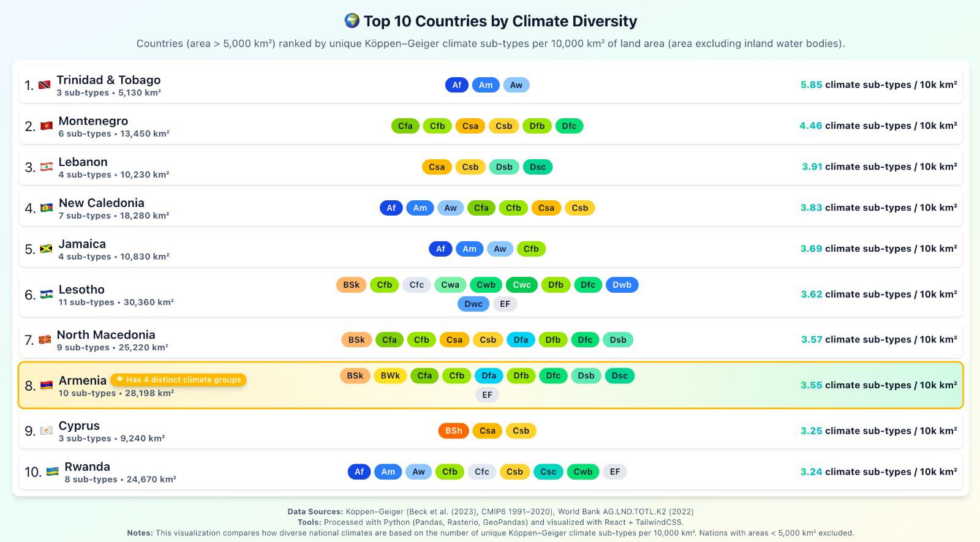Click the Lesotho flag icon
Image resolution: width=980 pixels, height=542 pixels.
[x=47, y=295]
